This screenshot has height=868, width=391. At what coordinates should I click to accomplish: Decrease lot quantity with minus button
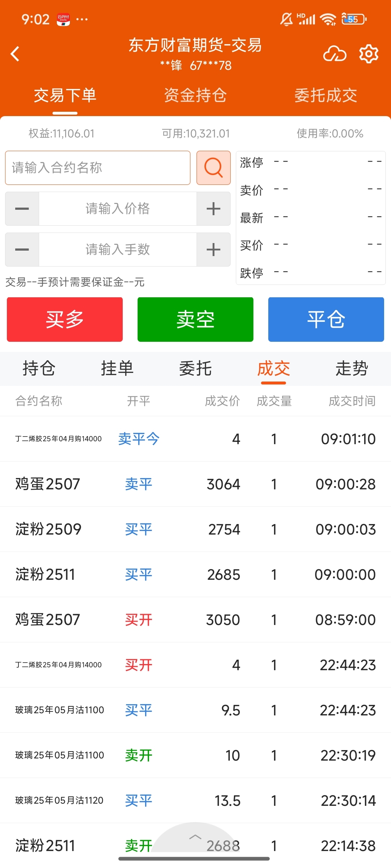tap(22, 250)
